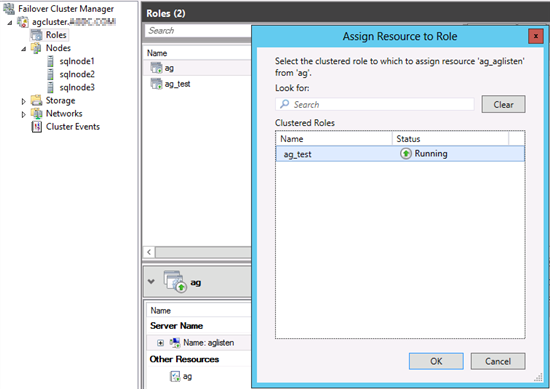Expand the Networks tree branch
The image size is (550, 389).
click(24, 114)
